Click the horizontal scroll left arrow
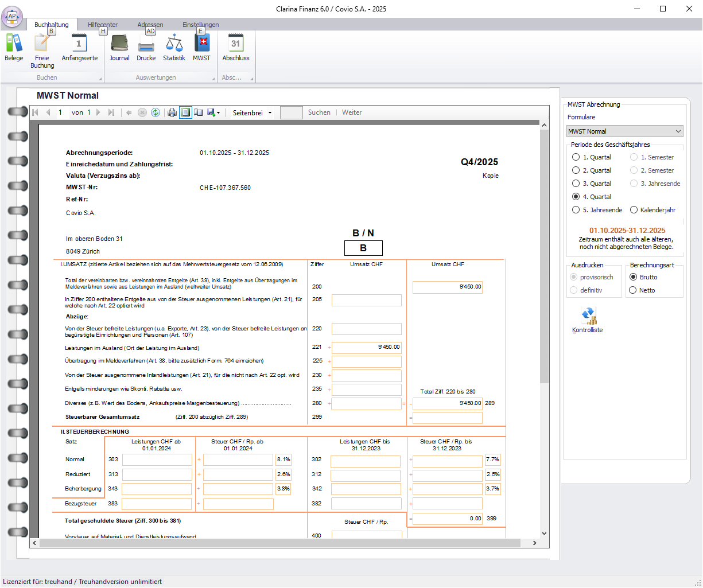The image size is (703, 588). pos(34,543)
